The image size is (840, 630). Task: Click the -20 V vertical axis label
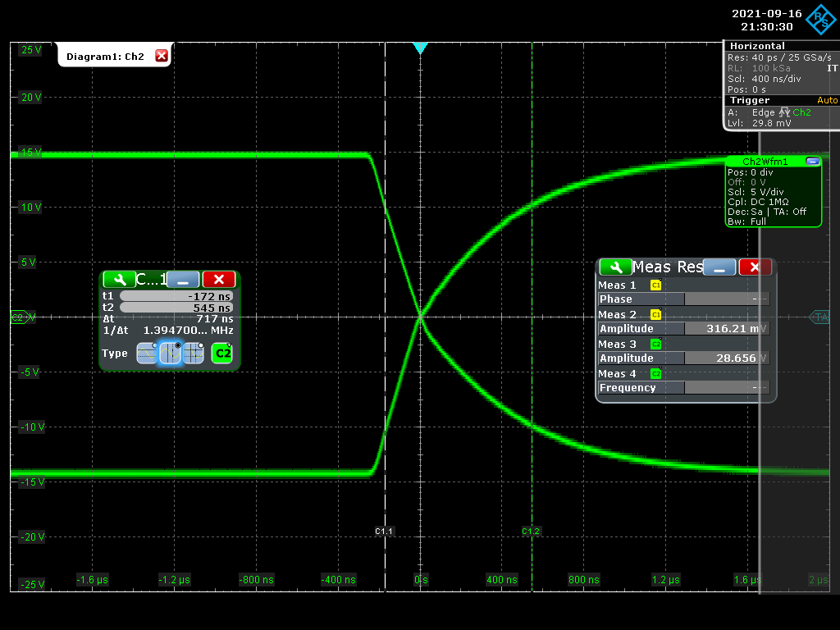(x=32, y=536)
